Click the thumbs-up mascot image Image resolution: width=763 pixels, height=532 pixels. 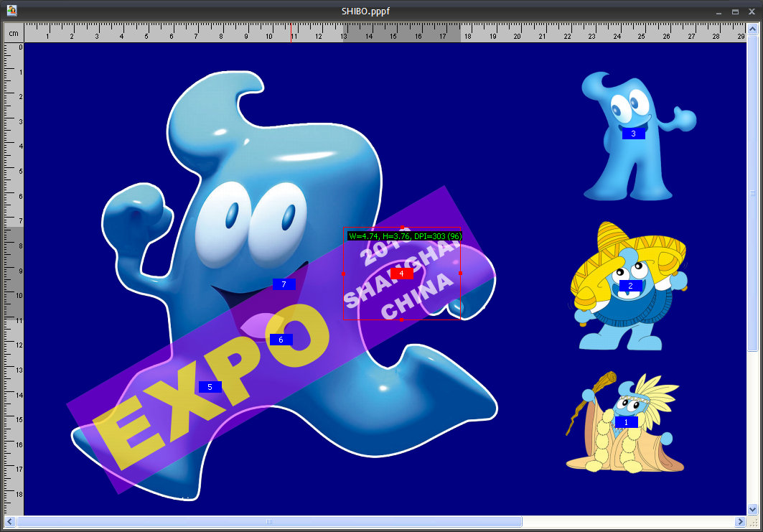637,136
